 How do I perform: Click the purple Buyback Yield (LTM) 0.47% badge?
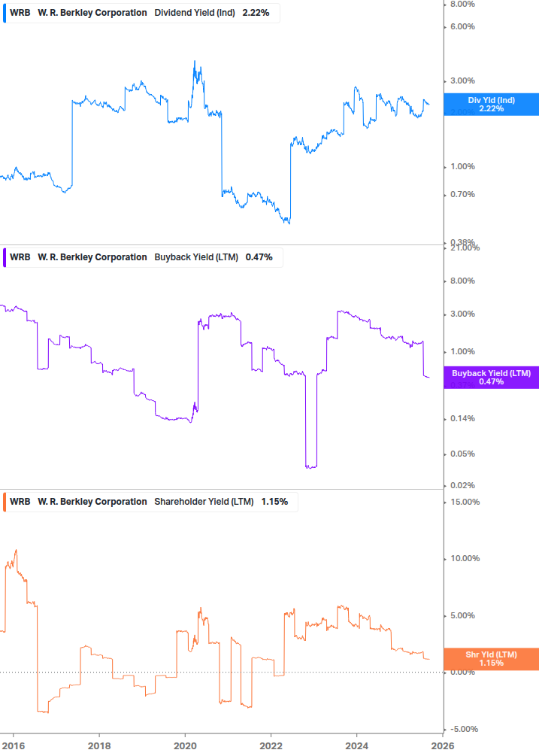[x=492, y=378]
